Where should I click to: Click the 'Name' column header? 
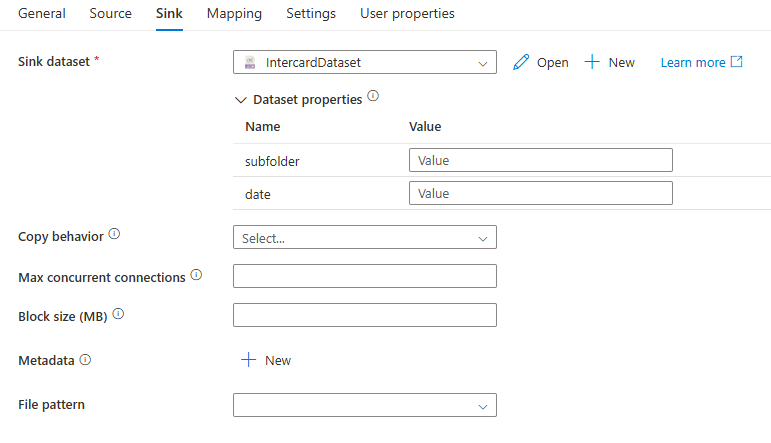click(x=263, y=126)
